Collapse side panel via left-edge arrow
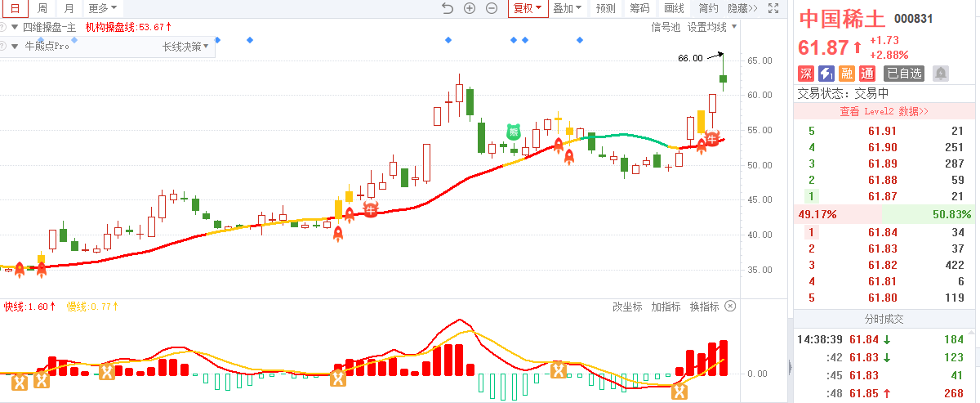 (790, 367)
